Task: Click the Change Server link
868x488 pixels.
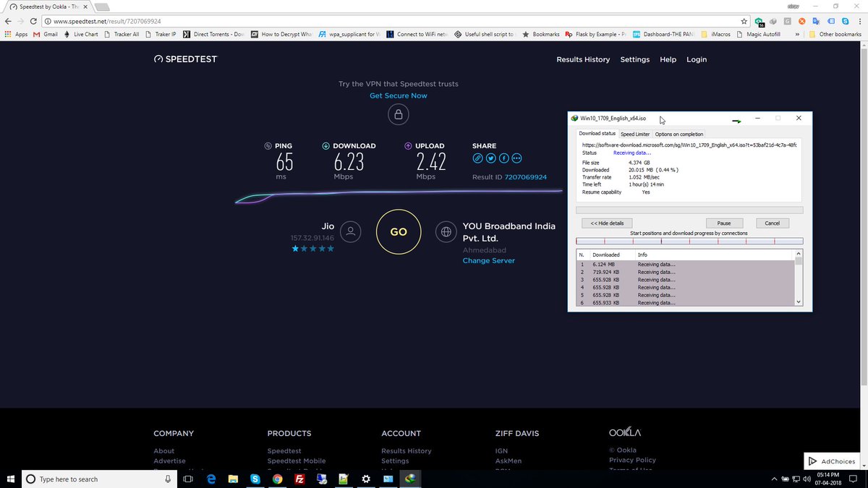Action: pyautogui.click(x=489, y=260)
